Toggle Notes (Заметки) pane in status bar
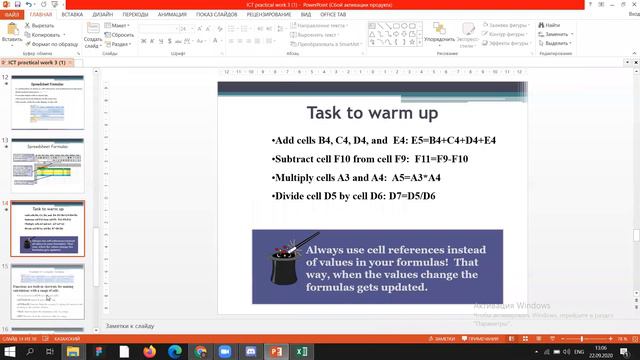 442,339
